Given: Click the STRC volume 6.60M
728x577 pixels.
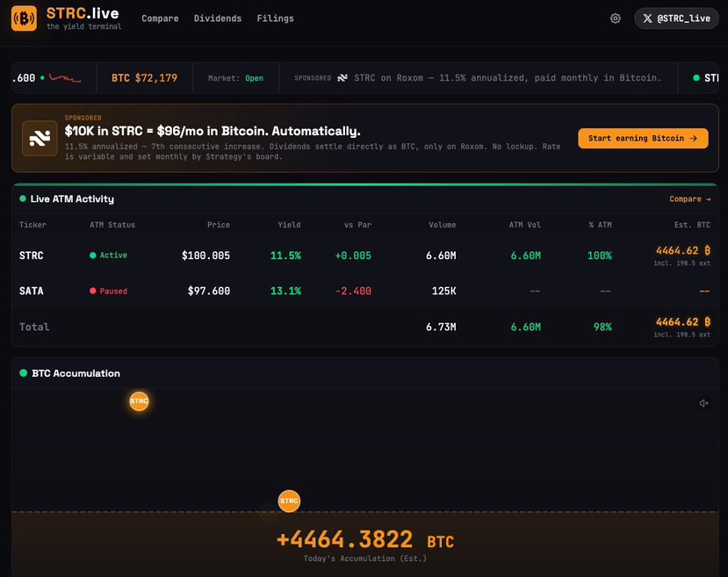Looking at the screenshot, I should [441, 256].
